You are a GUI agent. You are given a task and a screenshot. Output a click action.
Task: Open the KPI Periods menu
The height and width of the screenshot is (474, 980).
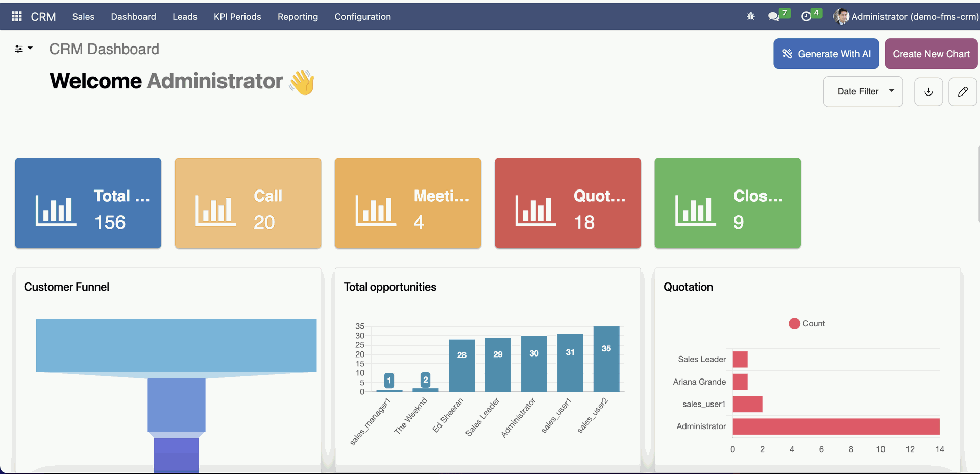pyautogui.click(x=237, y=17)
